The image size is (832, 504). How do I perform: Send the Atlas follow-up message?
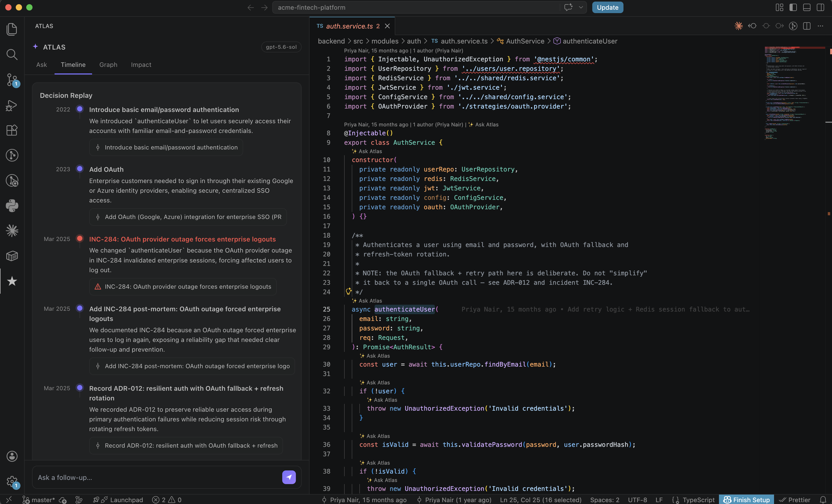click(x=289, y=477)
